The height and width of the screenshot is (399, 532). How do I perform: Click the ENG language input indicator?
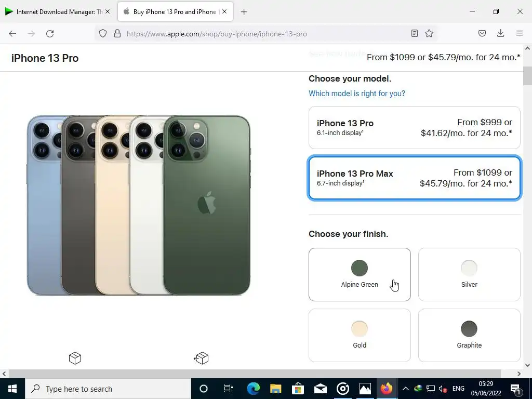458,389
